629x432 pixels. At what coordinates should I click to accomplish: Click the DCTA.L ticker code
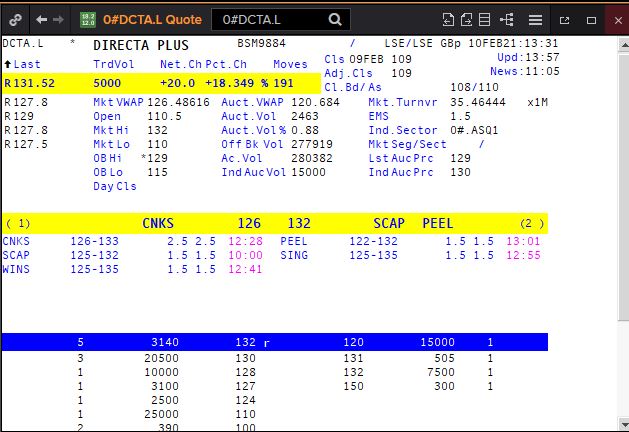click(x=22, y=43)
